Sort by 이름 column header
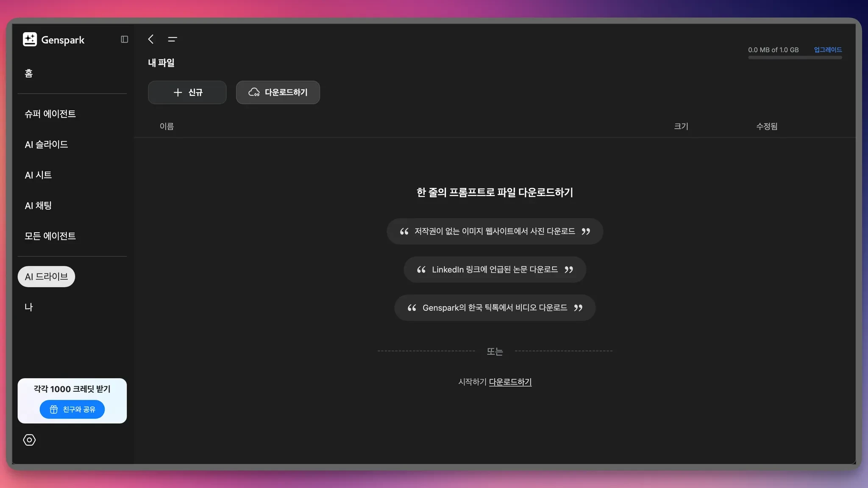 167,126
